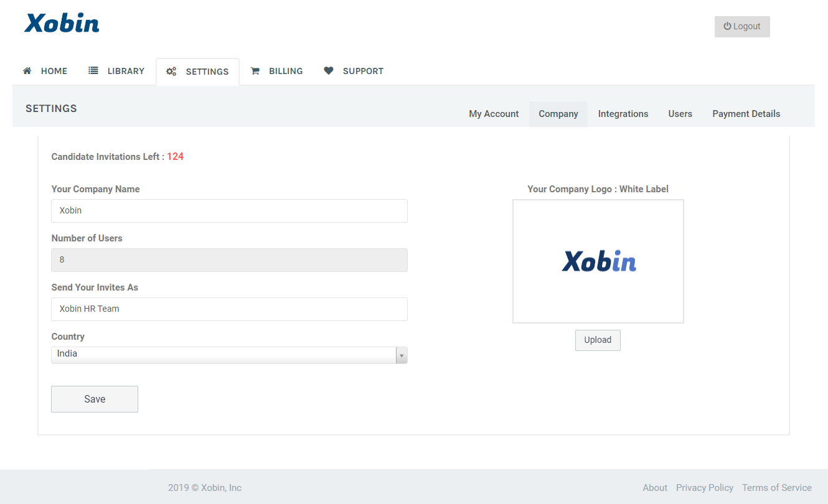Open the Country dropdown showing India
828x504 pixels.
pos(229,355)
